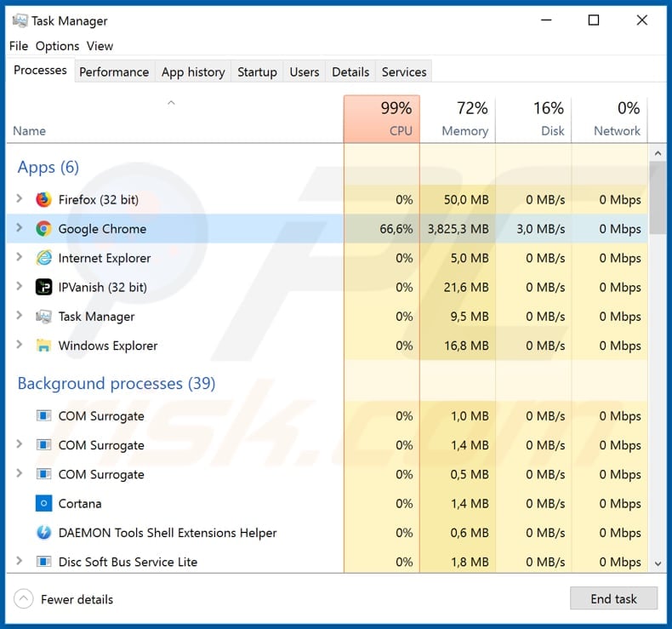Switch to the Details tab

coord(350,72)
